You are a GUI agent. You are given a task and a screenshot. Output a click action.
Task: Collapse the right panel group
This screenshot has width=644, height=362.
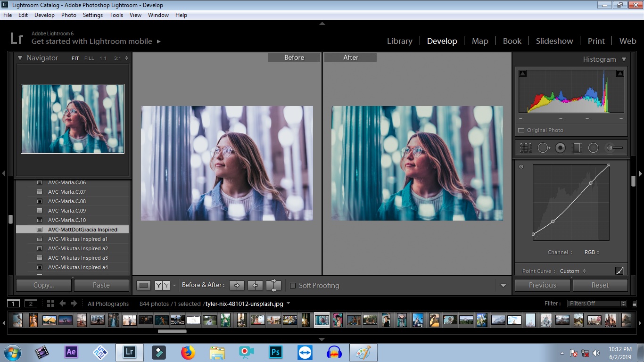[640, 173]
